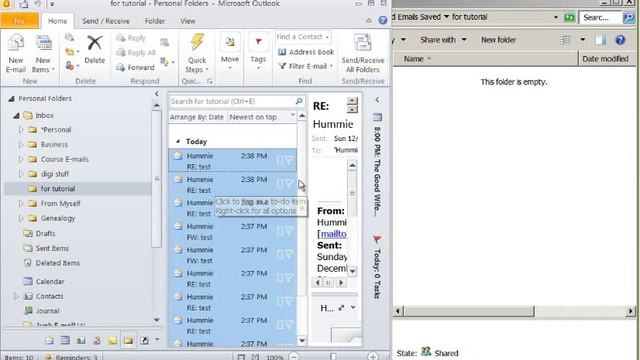Select the From Myself folder
Viewport: 640px width, 360px height.
60,203
